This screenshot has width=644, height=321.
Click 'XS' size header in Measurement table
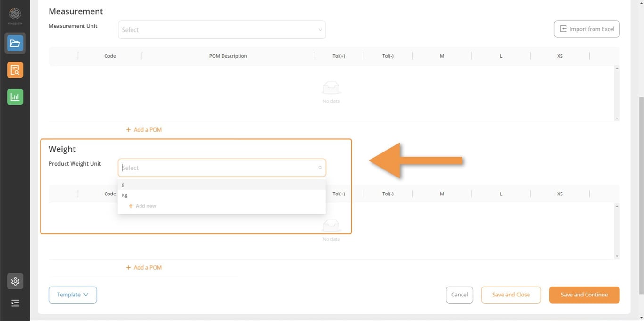click(560, 56)
